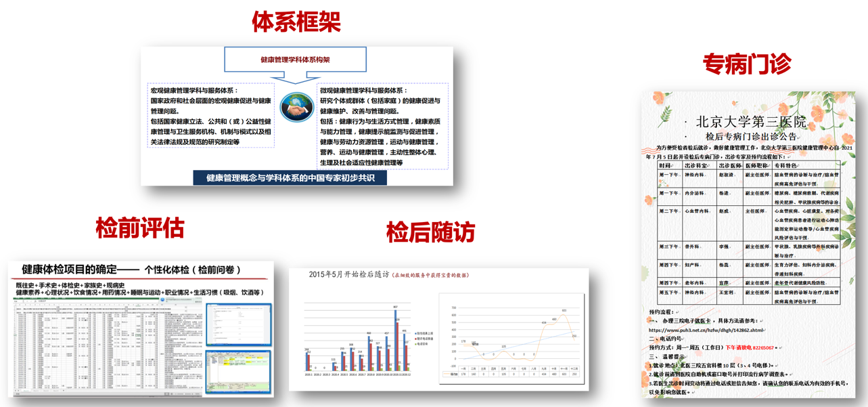Click the lower blue-bordered questionnaire screenshot

tap(238, 369)
